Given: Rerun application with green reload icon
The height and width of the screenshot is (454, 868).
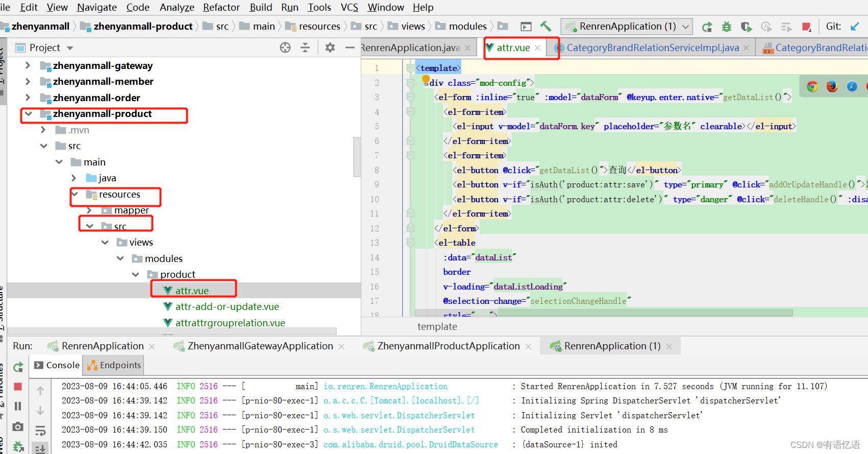Looking at the screenshot, I should click(707, 27).
